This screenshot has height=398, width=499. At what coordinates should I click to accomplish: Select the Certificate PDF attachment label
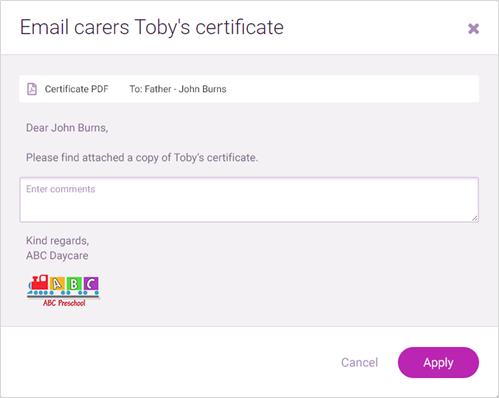point(77,89)
